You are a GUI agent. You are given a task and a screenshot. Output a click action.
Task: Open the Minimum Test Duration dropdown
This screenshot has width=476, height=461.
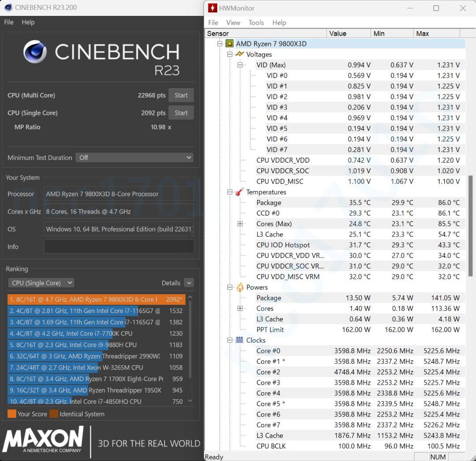tap(134, 157)
